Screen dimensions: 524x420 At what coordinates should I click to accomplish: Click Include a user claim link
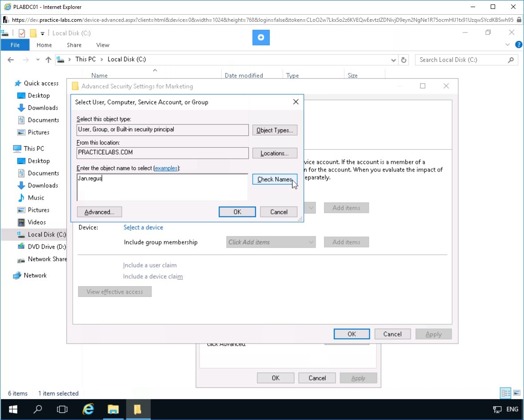click(x=150, y=265)
